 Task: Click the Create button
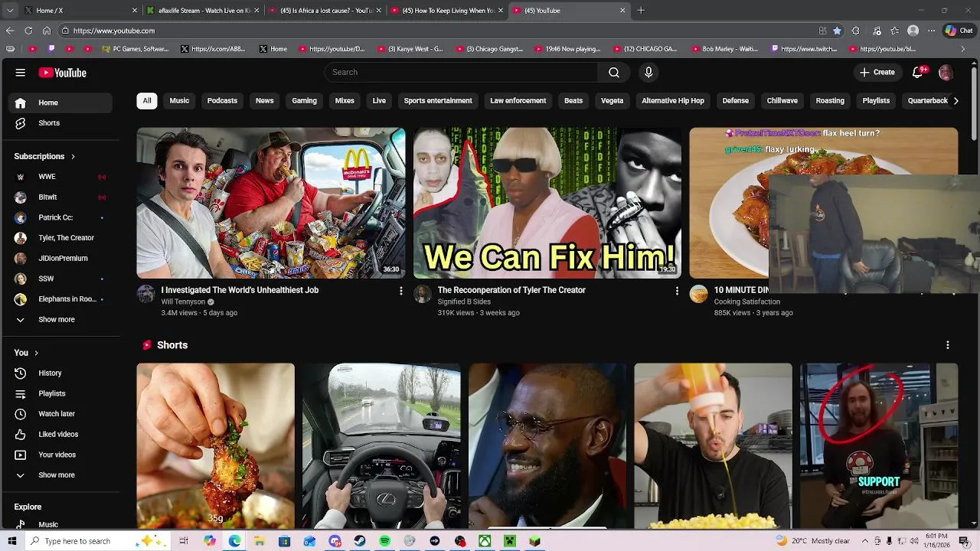point(877,72)
